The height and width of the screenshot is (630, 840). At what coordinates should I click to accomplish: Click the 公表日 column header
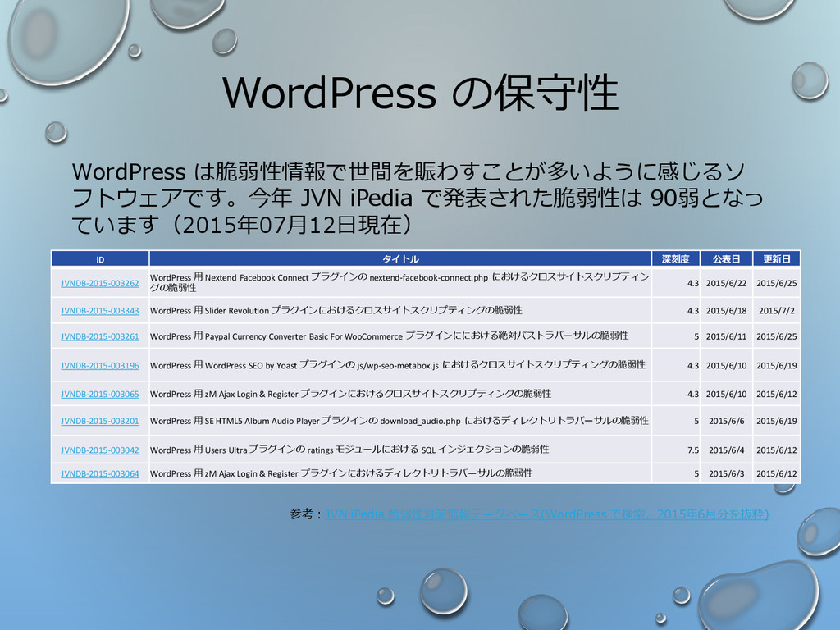726,258
